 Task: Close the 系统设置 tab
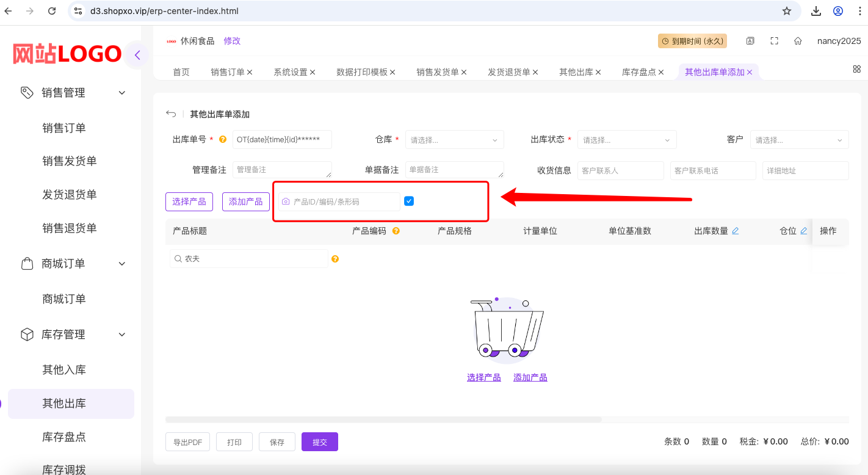(313, 72)
